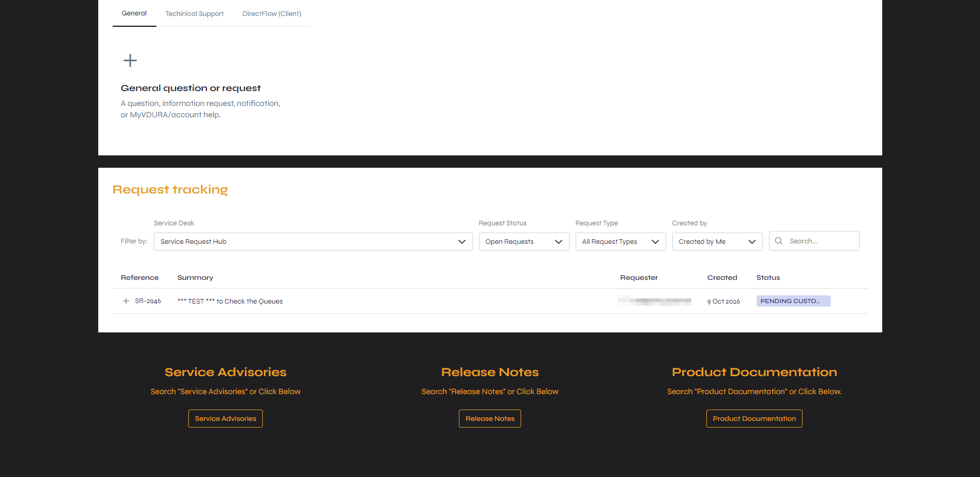Open the Techinical Support tab
The height and width of the screenshot is (477, 980).
(x=194, y=14)
